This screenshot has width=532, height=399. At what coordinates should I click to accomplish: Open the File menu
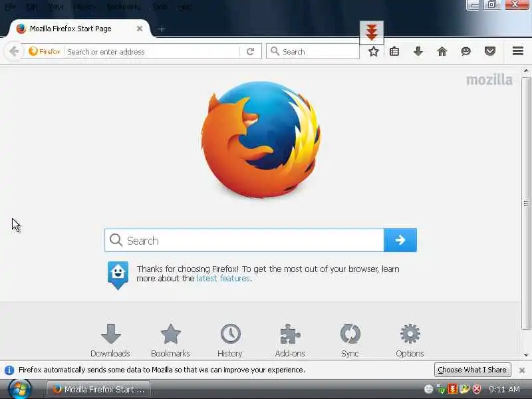(x=10, y=7)
